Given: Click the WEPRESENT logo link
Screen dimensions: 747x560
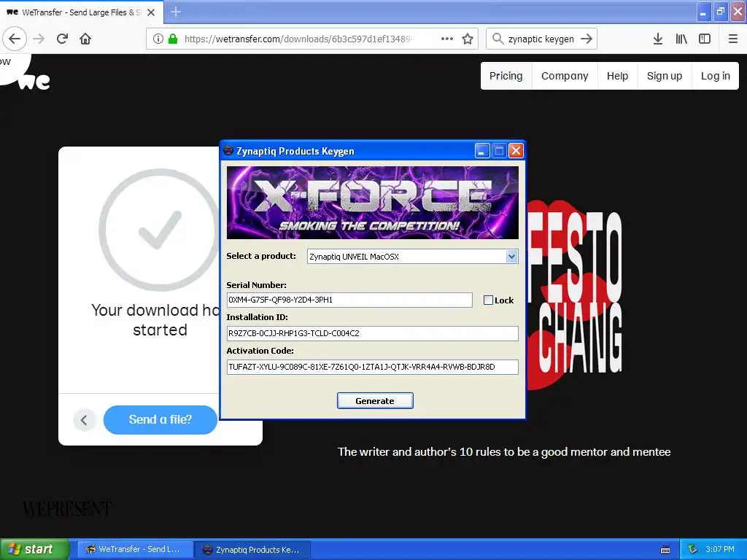Looking at the screenshot, I should (x=66, y=508).
